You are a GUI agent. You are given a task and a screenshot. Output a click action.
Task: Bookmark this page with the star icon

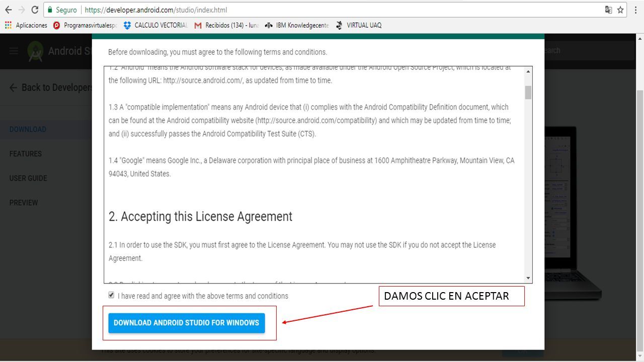pyautogui.click(x=620, y=10)
